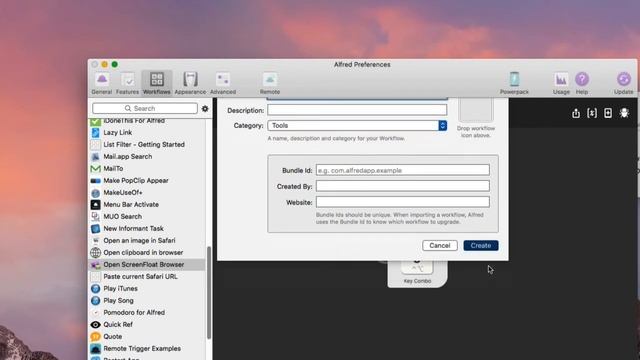
Task: Click the Play Song icon
Action: pos(96,300)
